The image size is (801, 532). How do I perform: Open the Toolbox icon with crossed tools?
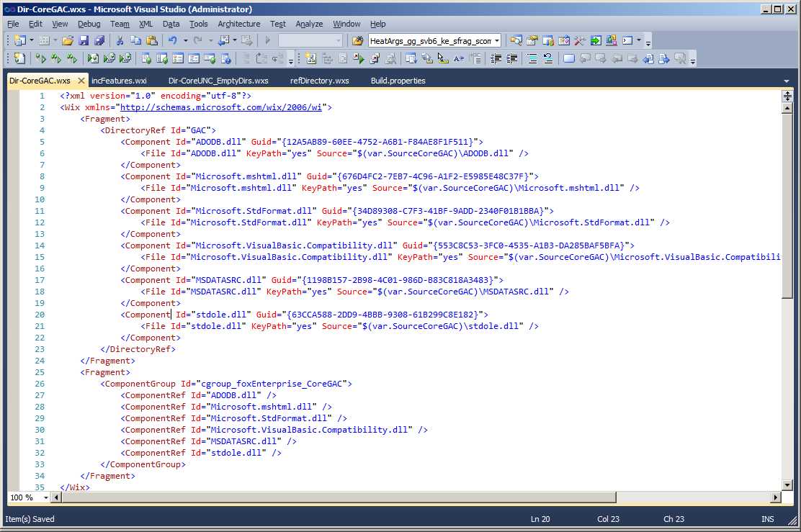[580, 40]
